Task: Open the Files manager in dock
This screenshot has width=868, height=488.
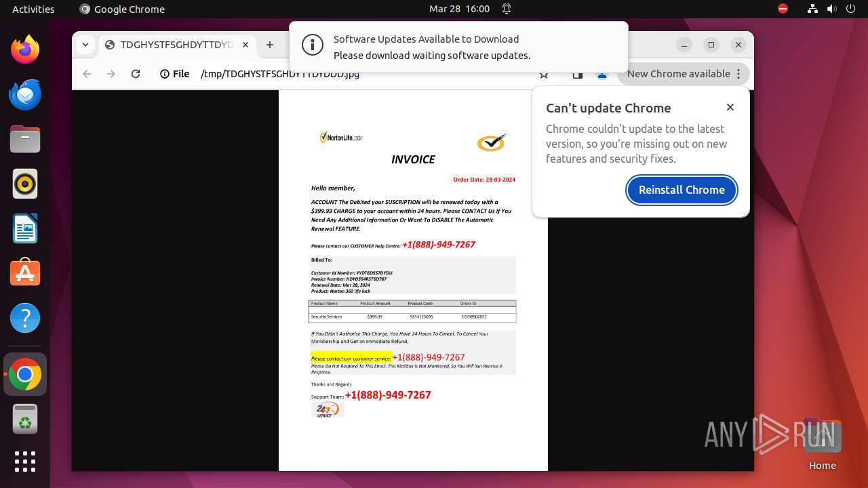Action: 25,139
